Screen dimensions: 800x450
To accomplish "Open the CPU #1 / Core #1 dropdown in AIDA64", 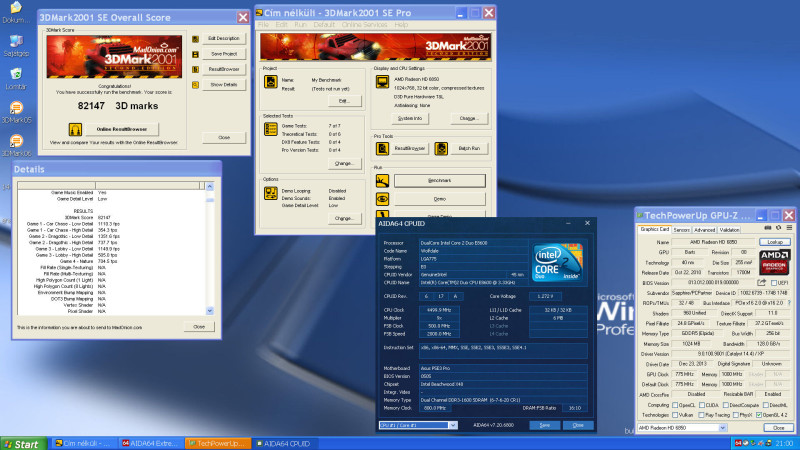I will tap(453, 425).
